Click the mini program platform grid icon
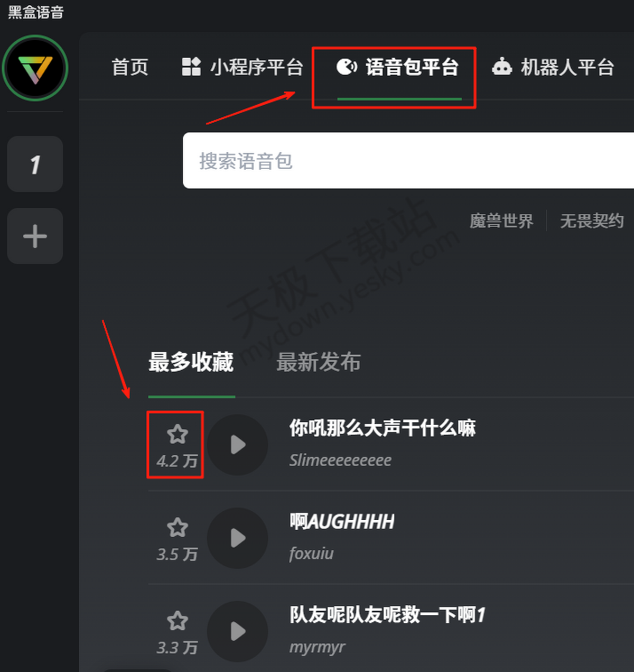The height and width of the screenshot is (672, 634). click(x=191, y=67)
